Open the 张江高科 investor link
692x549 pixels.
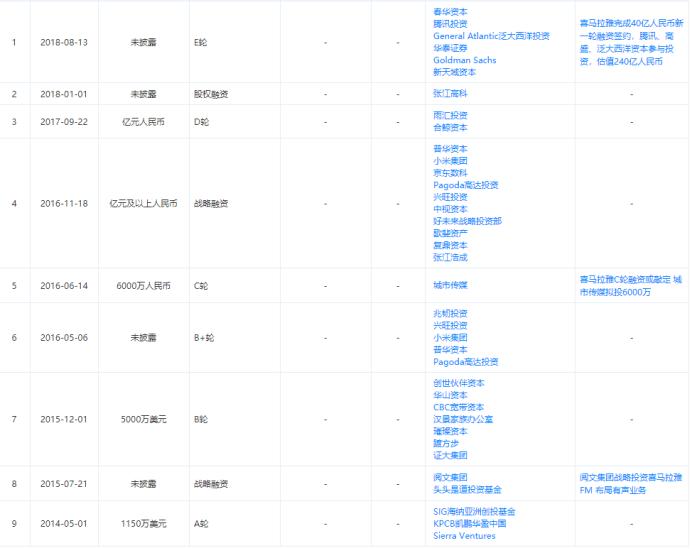coord(450,94)
